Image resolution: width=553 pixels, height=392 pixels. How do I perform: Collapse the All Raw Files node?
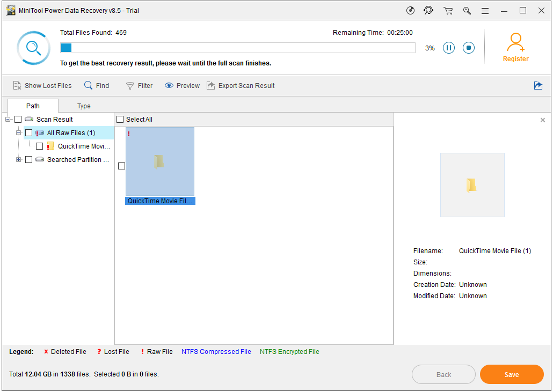[x=18, y=133]
